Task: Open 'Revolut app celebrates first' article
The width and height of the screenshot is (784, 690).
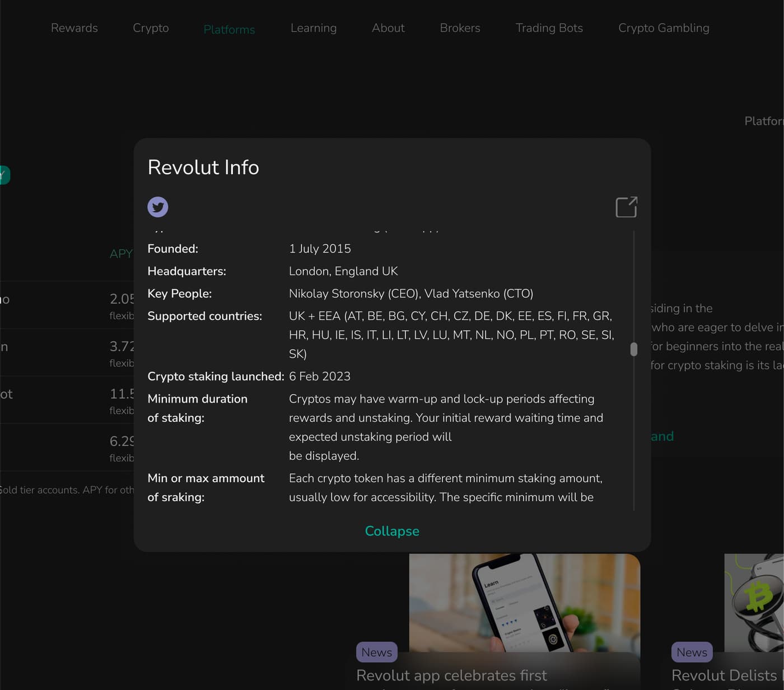Action: (x=451, y=675)
